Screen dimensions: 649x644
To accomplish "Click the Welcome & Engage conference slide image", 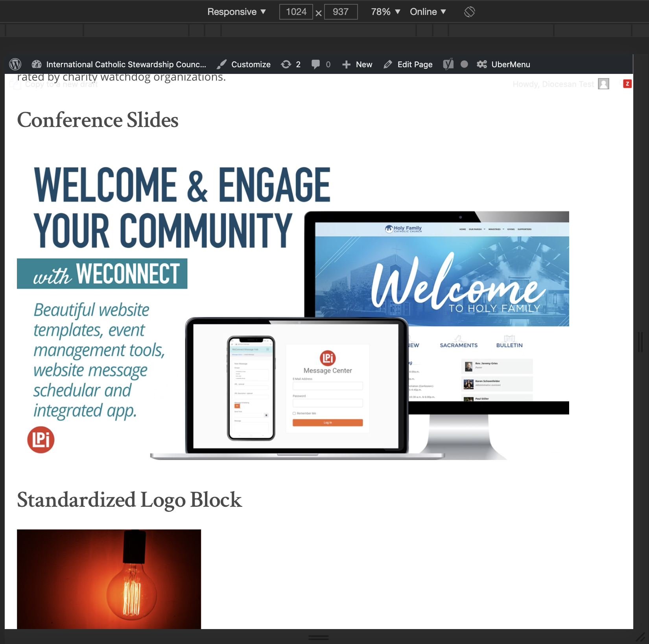I will [x=293, y=311].
